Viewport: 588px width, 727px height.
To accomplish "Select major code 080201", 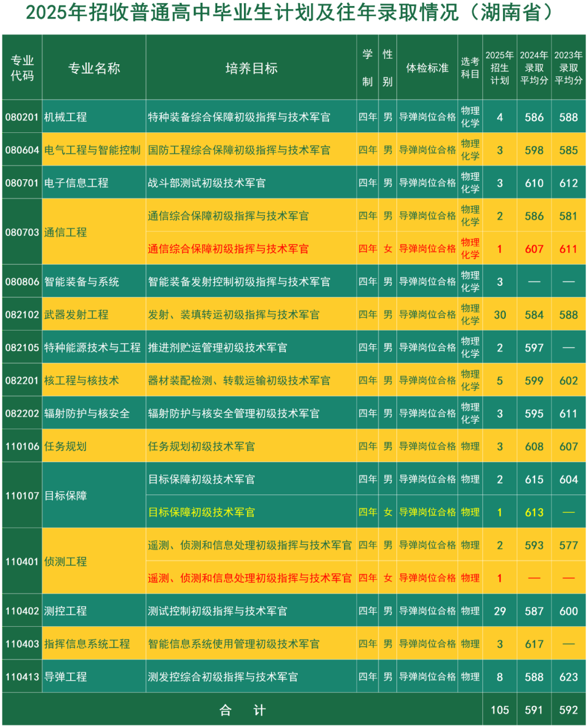I will (x=22, y=117).
